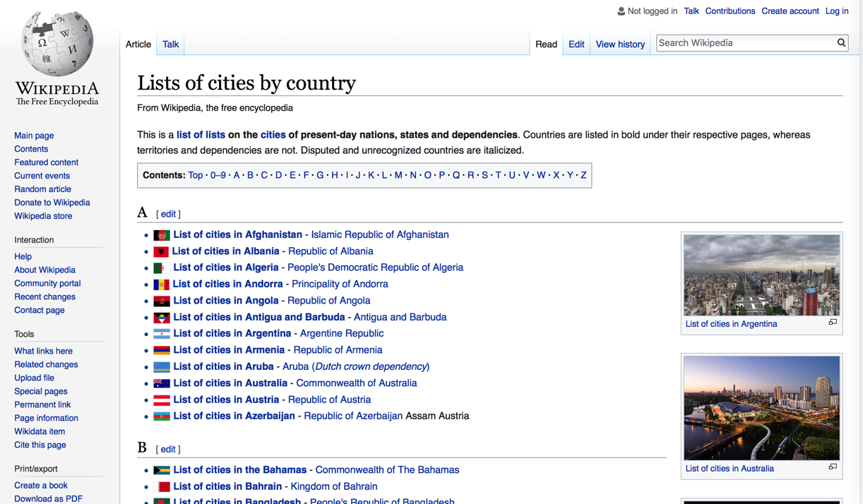
Task: Click Cite this page link
Action: tap(40, 445)
